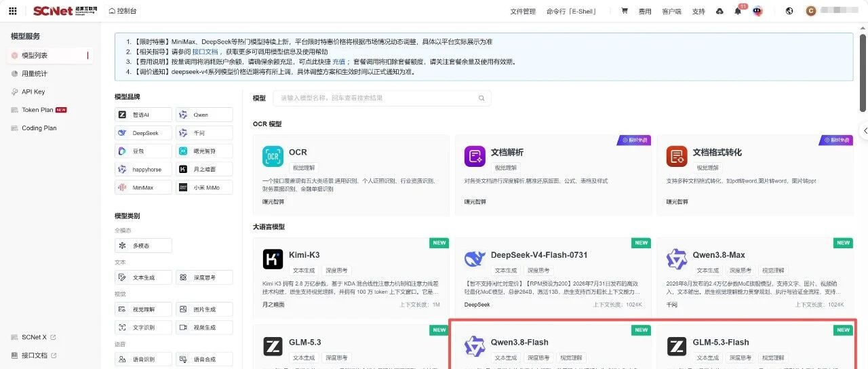The image size is (868, 369).
Task: Open 文件管理 in the top navigation
Action: point(523,11)
